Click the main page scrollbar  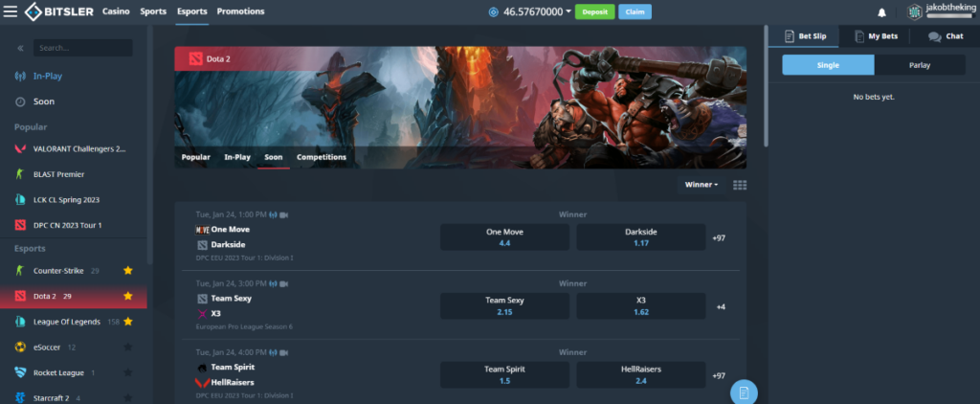(766, 85)
